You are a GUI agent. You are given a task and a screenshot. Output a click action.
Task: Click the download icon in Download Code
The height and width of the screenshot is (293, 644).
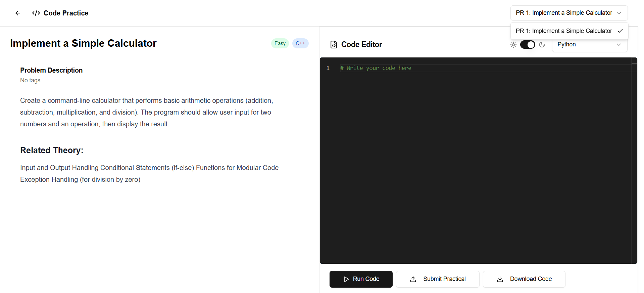coord(500,279)
